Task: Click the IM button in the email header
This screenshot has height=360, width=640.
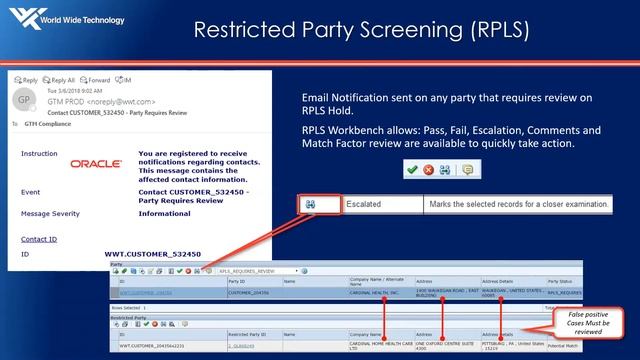Action: (123, 80)
